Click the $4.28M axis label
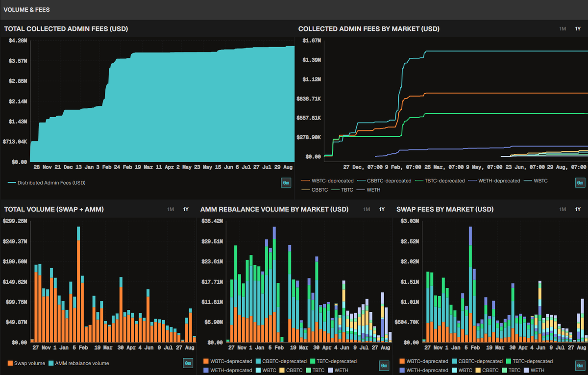Viewport: 588px width, 375px height. 18,41
